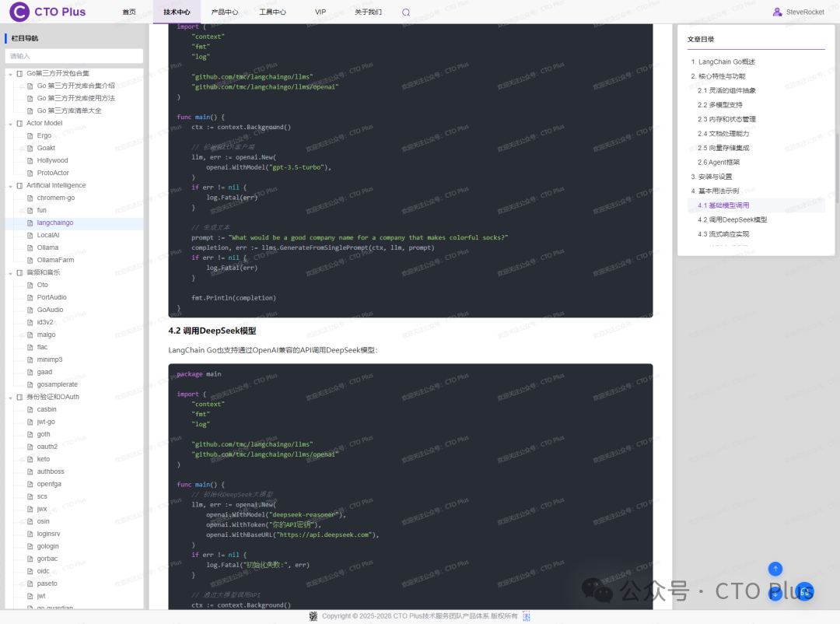The height and width of the screenshot is (624, 840).
Task: Open the malgo tree item
Action: (x=46, y=335)
